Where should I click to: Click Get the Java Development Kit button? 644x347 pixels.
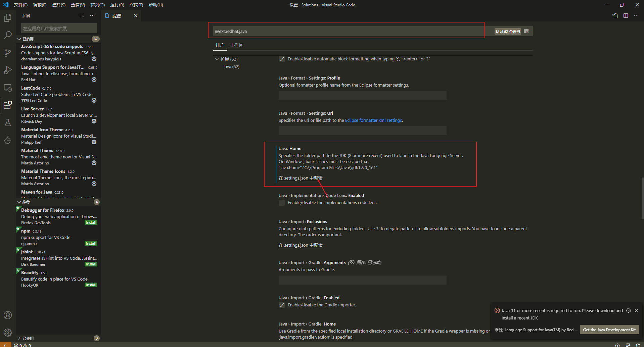click(x=609, y=330)
